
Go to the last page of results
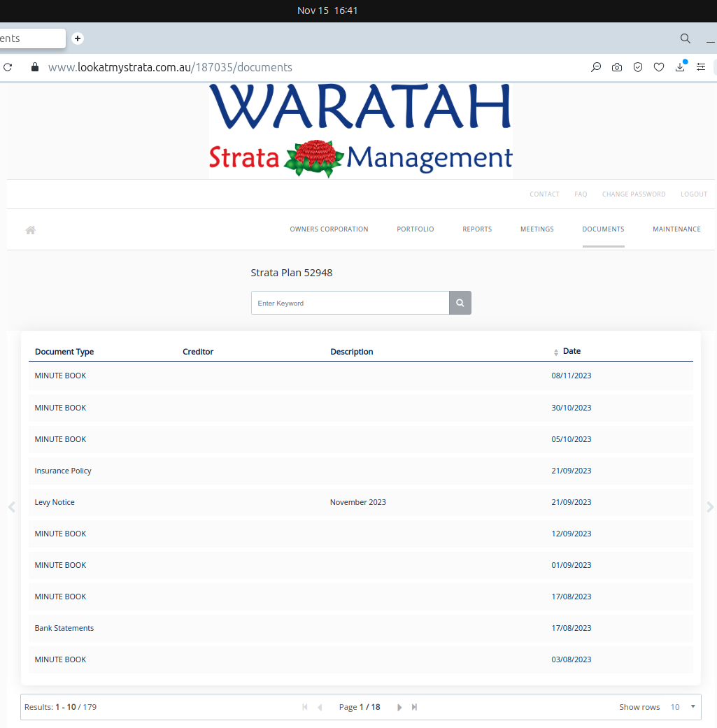tap(414, 707)
